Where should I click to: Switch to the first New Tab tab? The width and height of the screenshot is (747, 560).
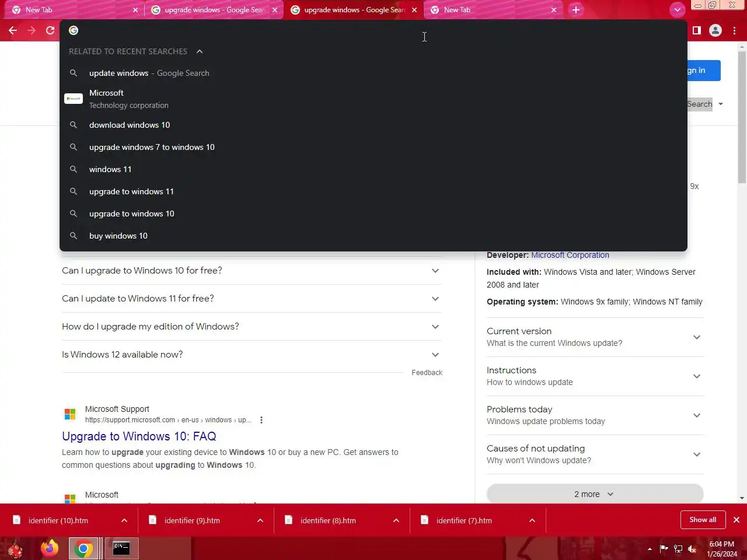click(74, 10)
